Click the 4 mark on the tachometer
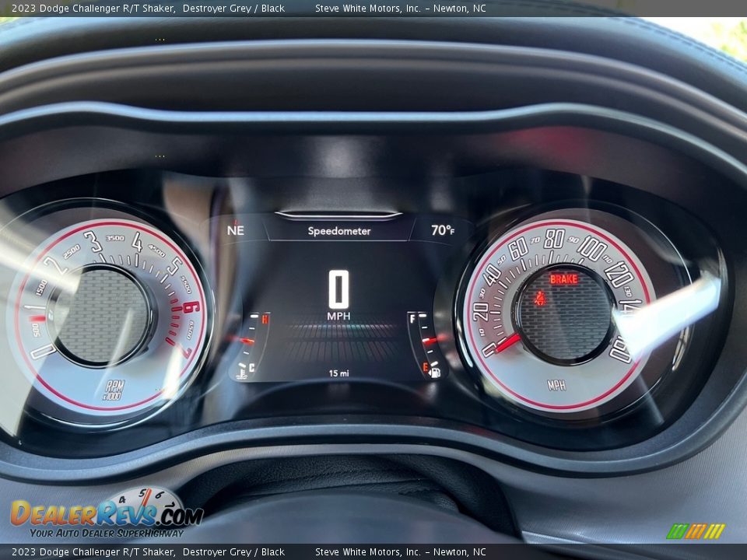The height and width of the screenshot is (560, 747). (x=137, y=242)
